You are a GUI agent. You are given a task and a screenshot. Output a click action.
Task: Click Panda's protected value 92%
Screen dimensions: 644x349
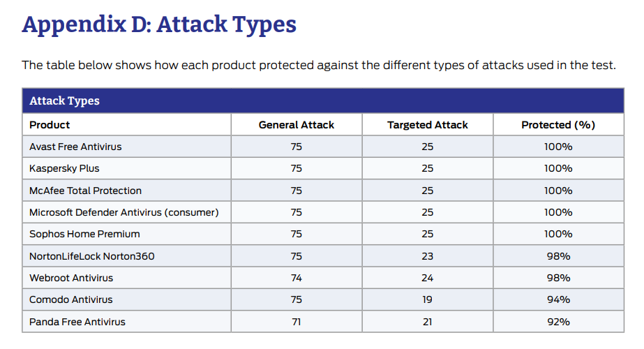click(558, 322)
